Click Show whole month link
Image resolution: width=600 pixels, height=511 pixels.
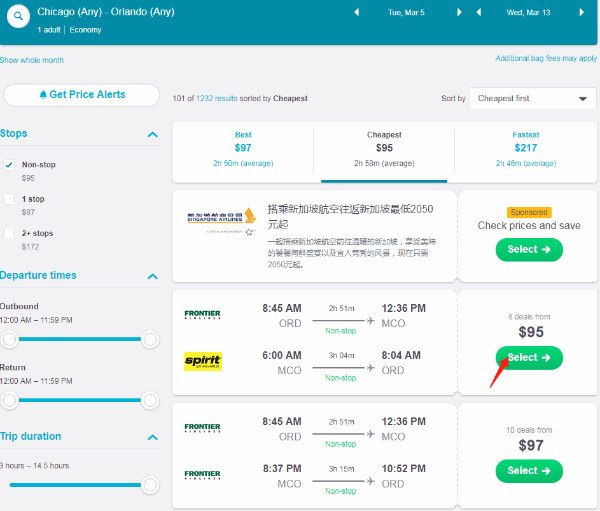(x=32, y=60)
